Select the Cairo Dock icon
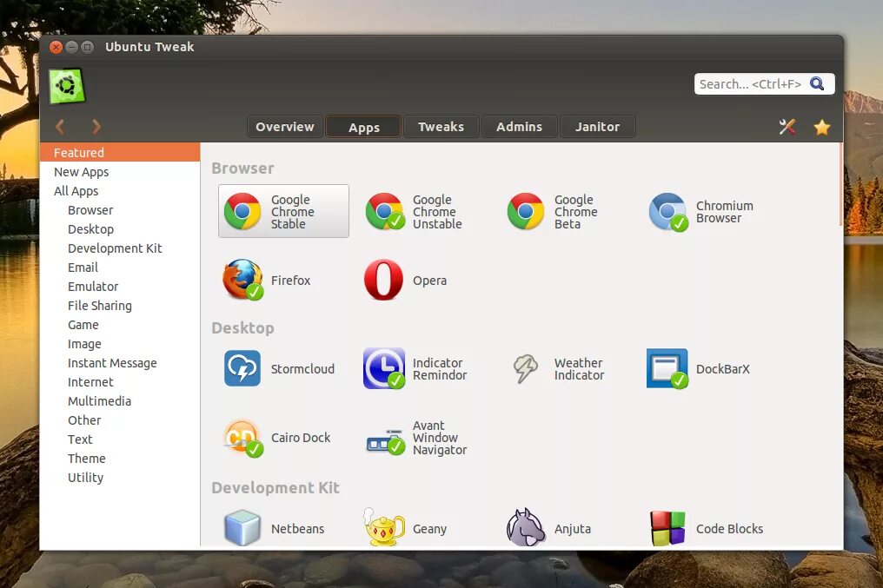This screenshot has width=883, height=588. tap(243, 438)
